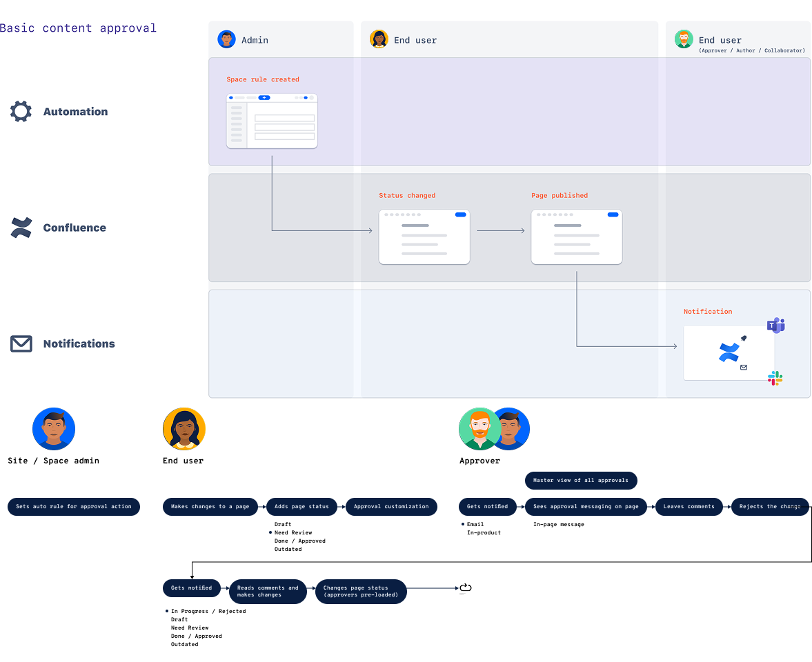The height and width of the screenshot is (662, 812).
Task: Click the Approval customization pill
Action: point(391,507)
